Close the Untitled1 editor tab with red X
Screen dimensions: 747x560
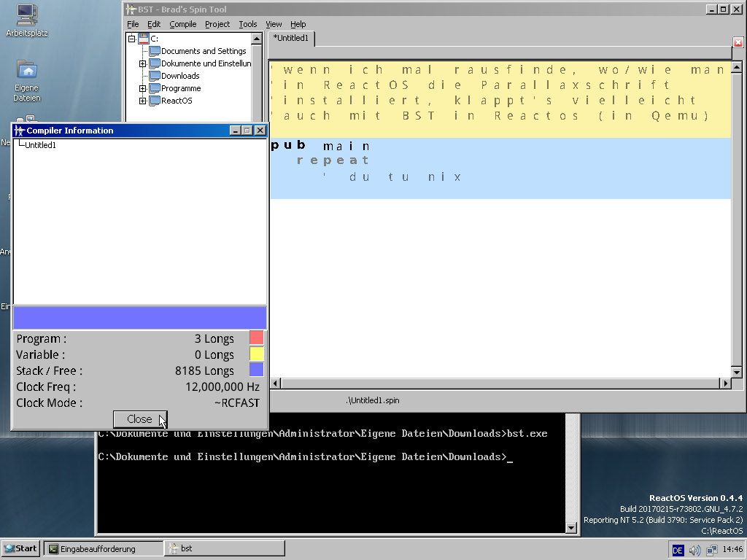coord(738,42)
